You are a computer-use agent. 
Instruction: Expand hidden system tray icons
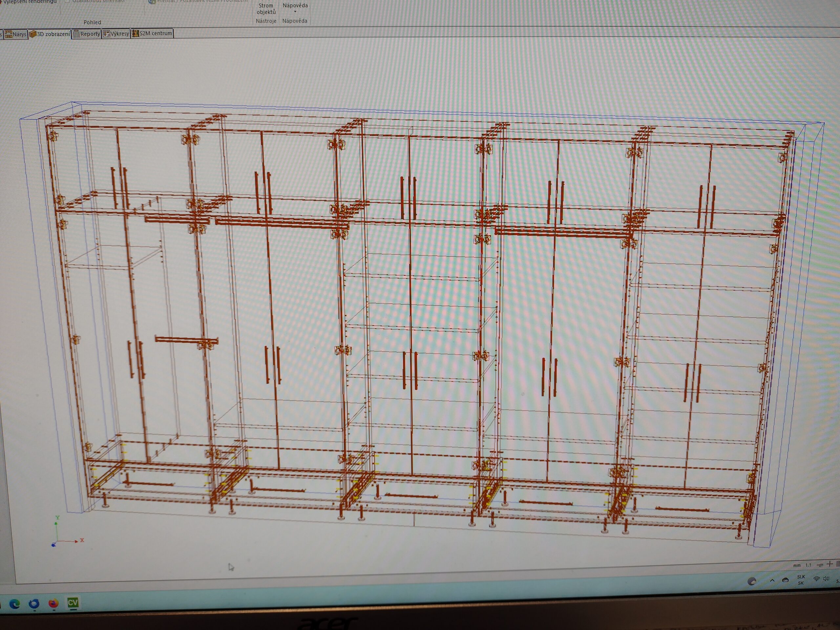point(772,580)
